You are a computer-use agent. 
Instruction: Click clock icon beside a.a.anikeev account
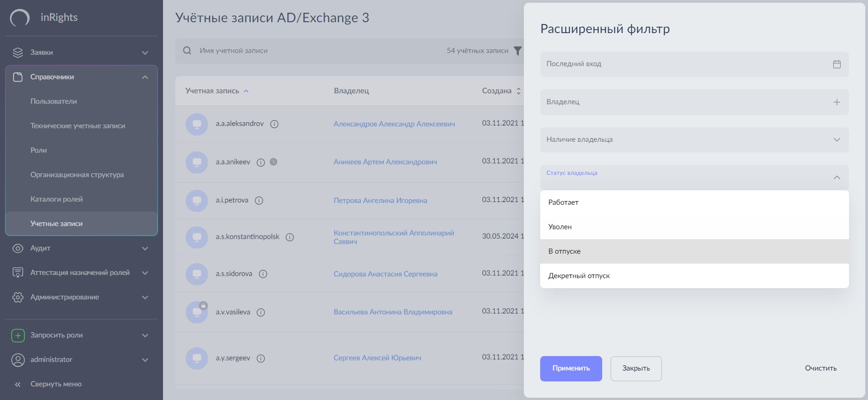(273, 162)
